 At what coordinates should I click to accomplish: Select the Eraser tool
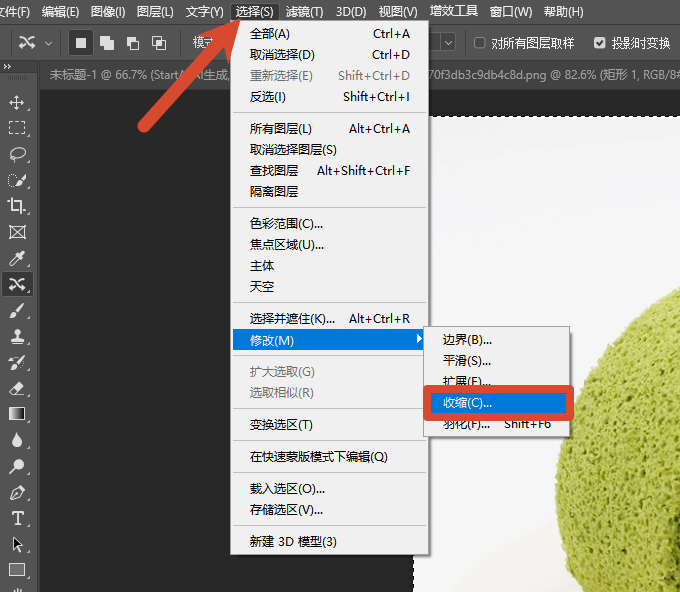17,388
